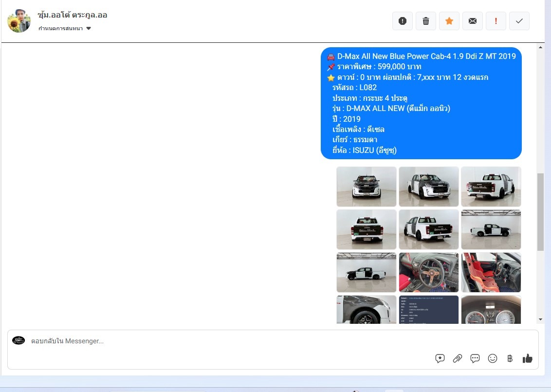
Task: Open instrument cluster gauge photo
Action: tap(491, 310)
